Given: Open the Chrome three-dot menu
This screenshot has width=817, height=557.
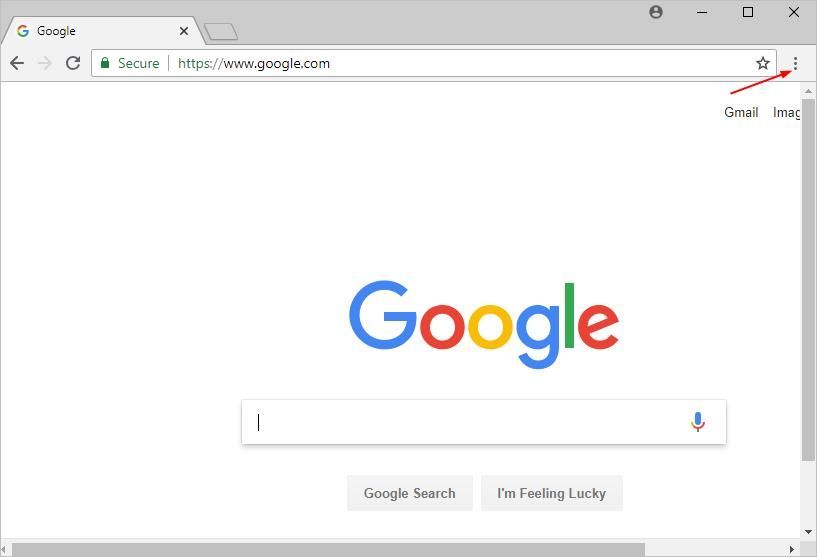Looking at the screenshot, I should [x=795, y=63].
